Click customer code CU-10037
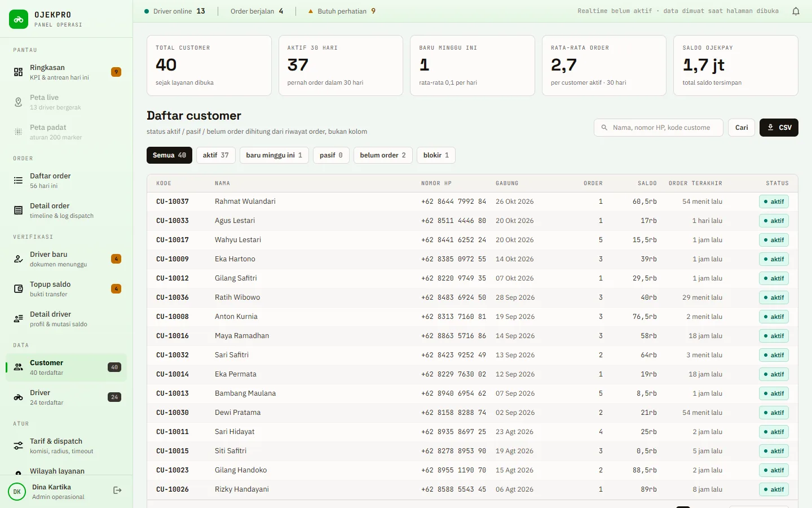This screenshot has height=508, width=812. click(x=173, y=202)
